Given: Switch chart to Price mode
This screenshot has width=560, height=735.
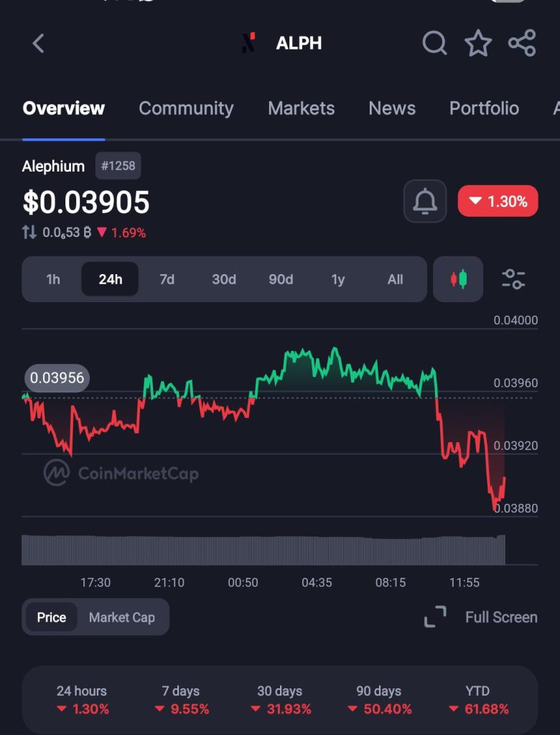Looking at the screenshot, I should (x=51, y=617).
